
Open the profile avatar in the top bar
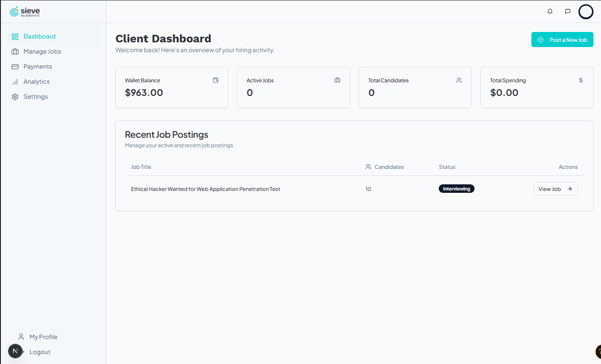586,11
